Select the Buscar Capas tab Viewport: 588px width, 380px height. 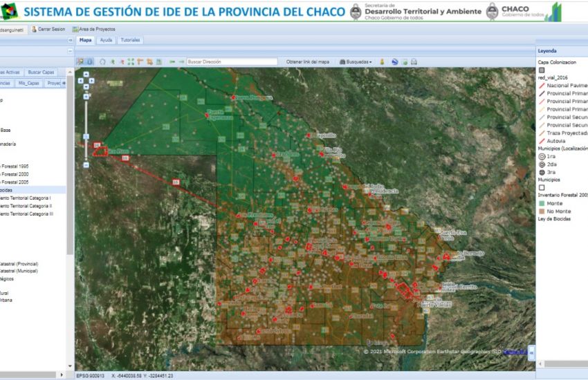coord(42,72)
